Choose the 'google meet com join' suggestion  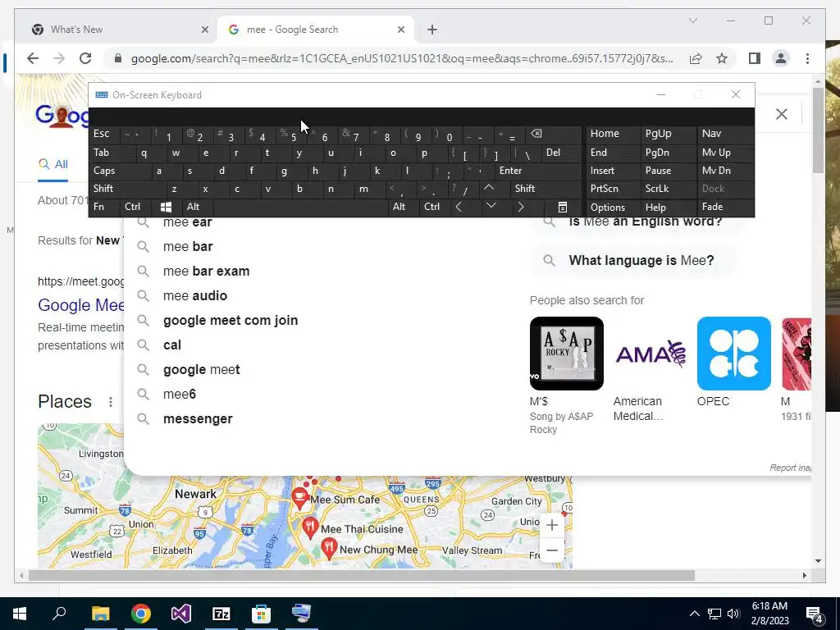231,321
